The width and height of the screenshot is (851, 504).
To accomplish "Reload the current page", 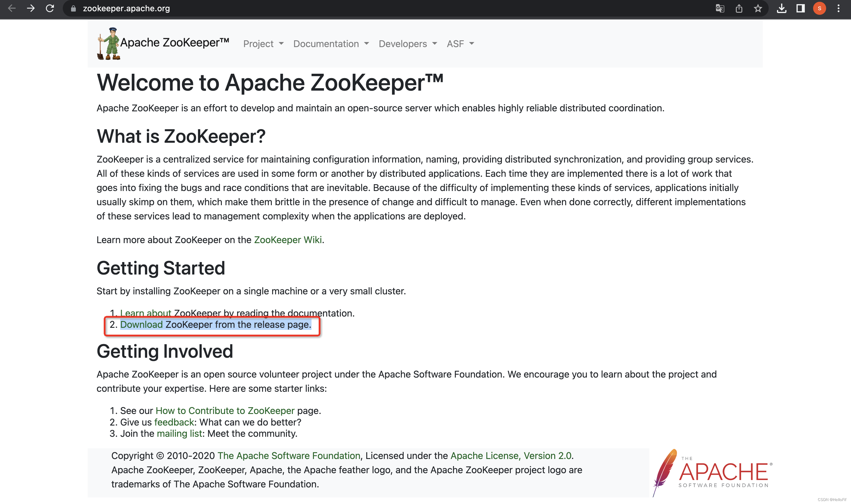I will 49,9.
